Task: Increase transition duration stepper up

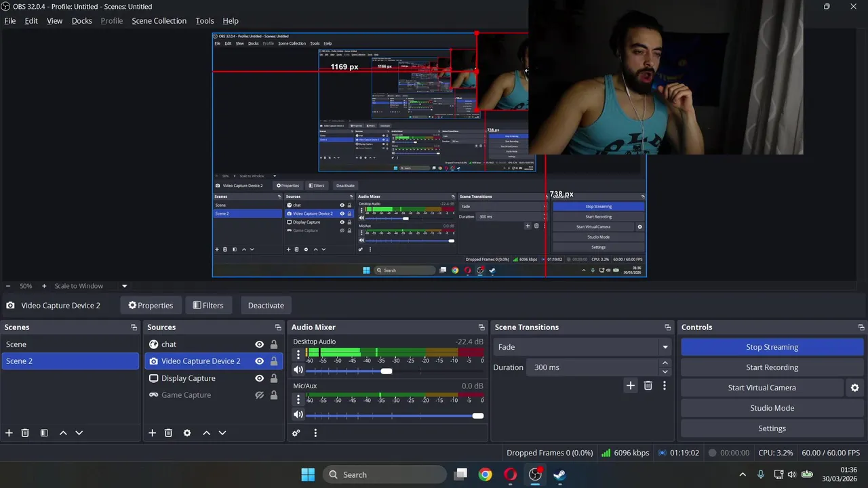Action: point(665,363)
